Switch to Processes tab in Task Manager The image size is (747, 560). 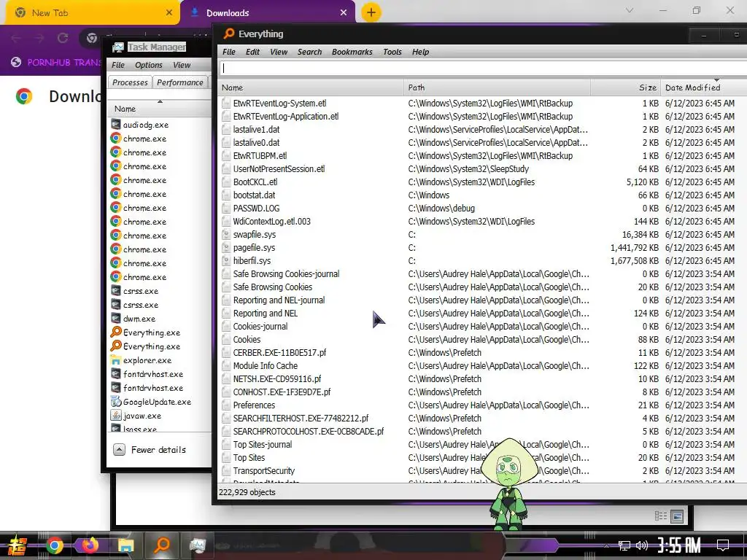pos(130,82)
